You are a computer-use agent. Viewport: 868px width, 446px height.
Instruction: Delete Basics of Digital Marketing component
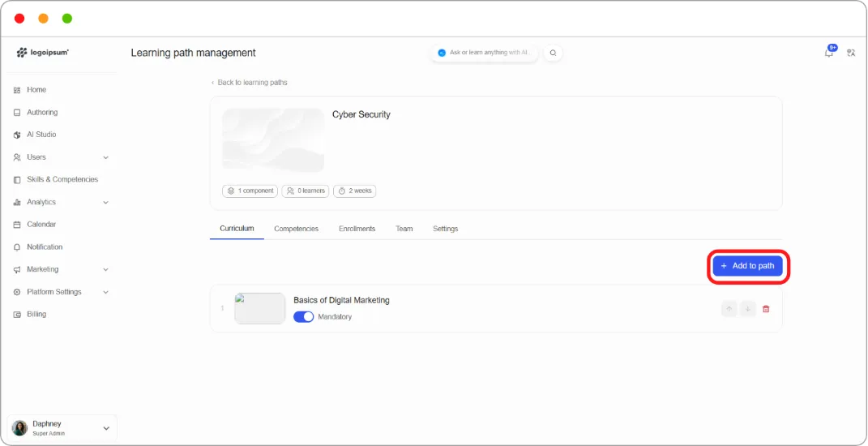pyautogui.click(x=766, y=309)
